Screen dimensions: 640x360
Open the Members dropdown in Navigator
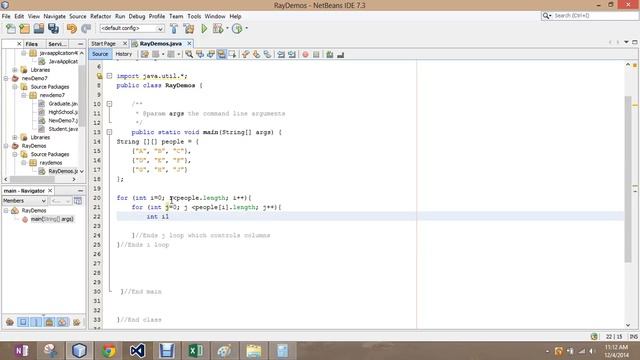point(24,201)
